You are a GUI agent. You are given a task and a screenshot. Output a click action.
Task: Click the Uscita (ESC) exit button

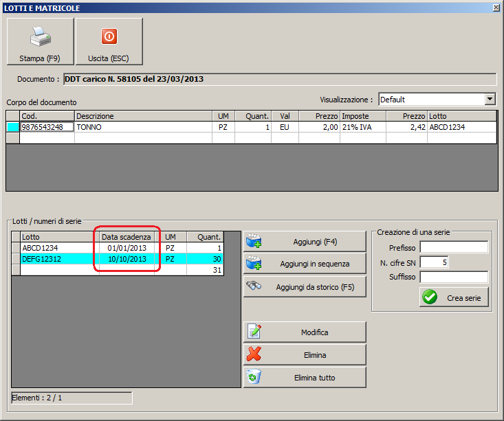(x=109, y=41)
